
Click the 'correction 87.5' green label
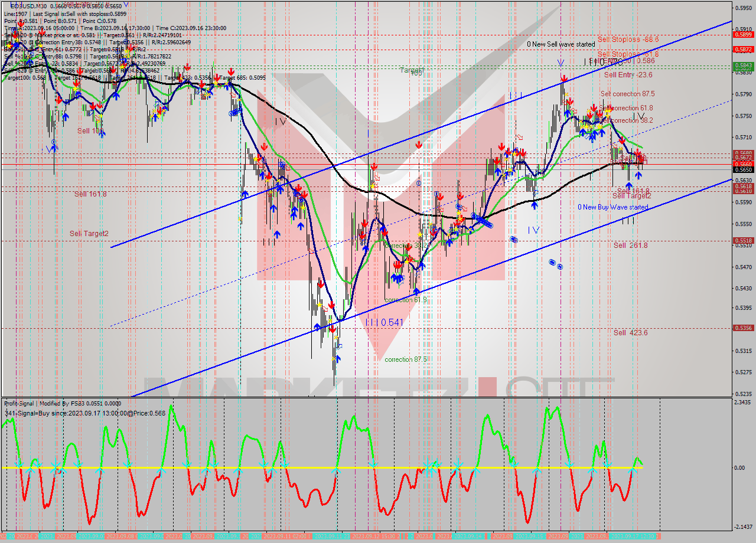click(405, 359)
